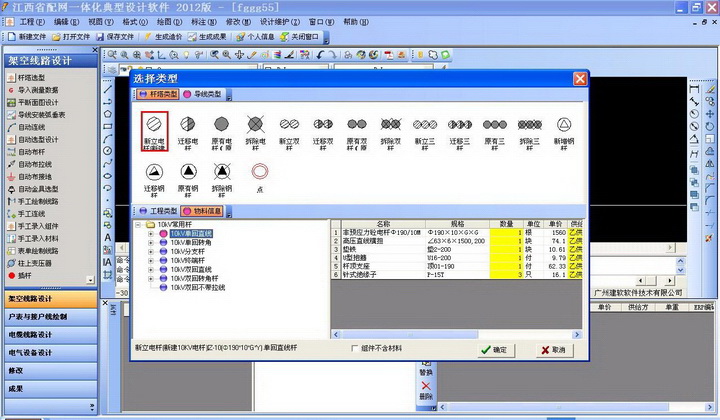Pick the 拆除钢杆 crossed steel pole icon
720x420 pixels.
222,179
